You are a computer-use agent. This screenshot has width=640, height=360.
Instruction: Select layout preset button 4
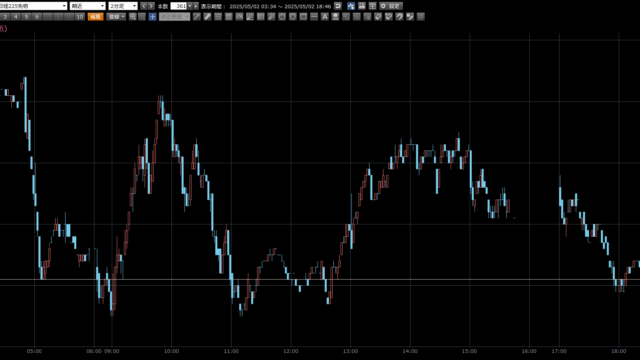point(16,17)
